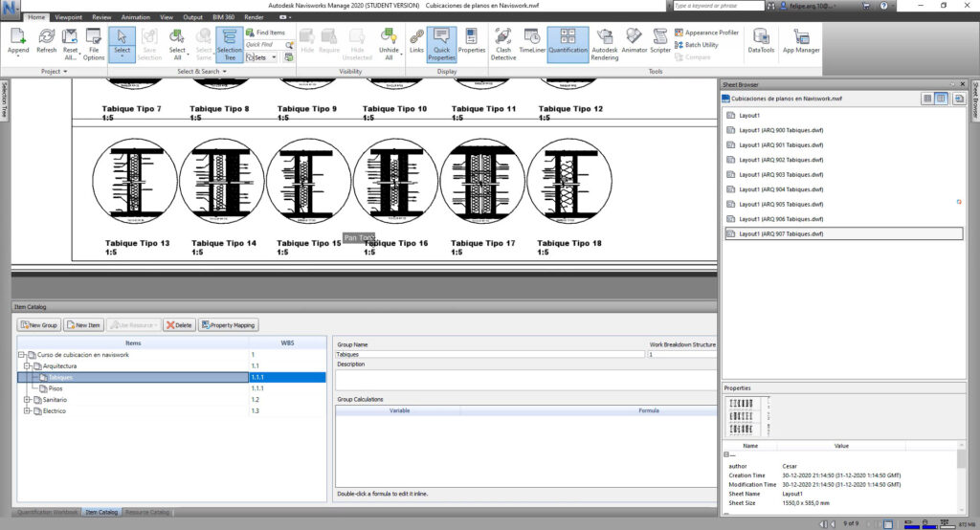Click the Description field in Item Catalog

click(524, 378)
